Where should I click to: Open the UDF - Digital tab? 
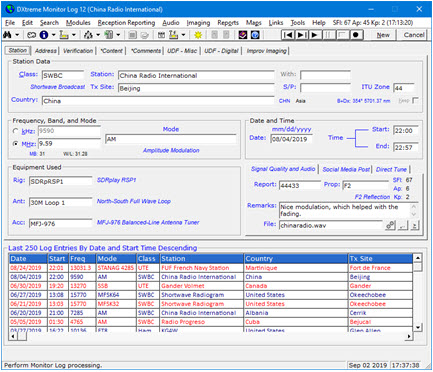tap(221, 51)
